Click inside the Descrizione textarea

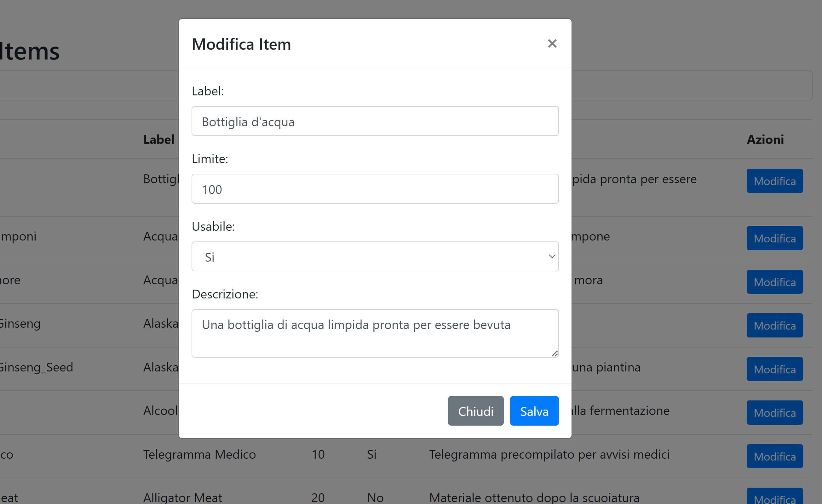tap(375, 333)
